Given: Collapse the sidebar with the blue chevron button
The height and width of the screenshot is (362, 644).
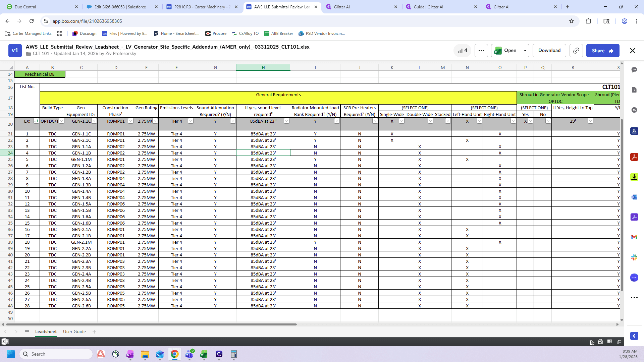Looking at the screenshot, I should pyautogui.click(x=634, y=336).
